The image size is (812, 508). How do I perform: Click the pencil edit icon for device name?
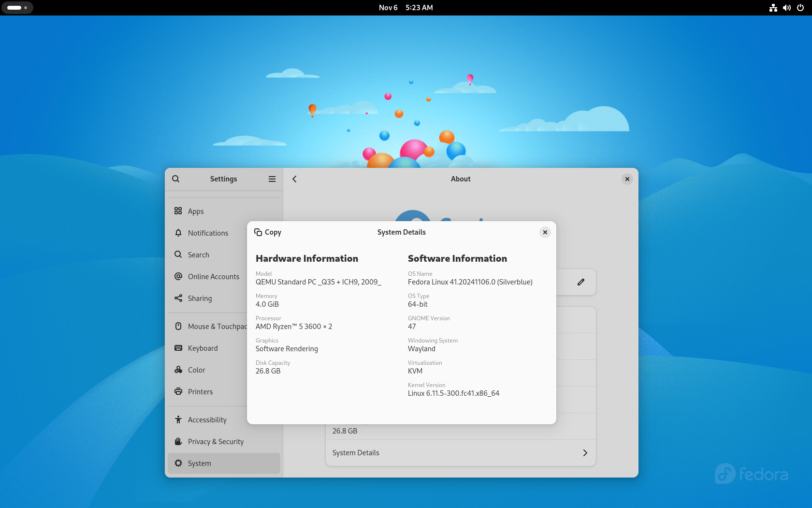point(581,282)
